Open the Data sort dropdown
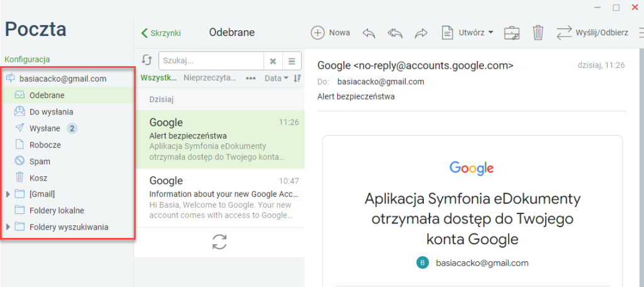644x287 pixels. click(x=276, y=78)
